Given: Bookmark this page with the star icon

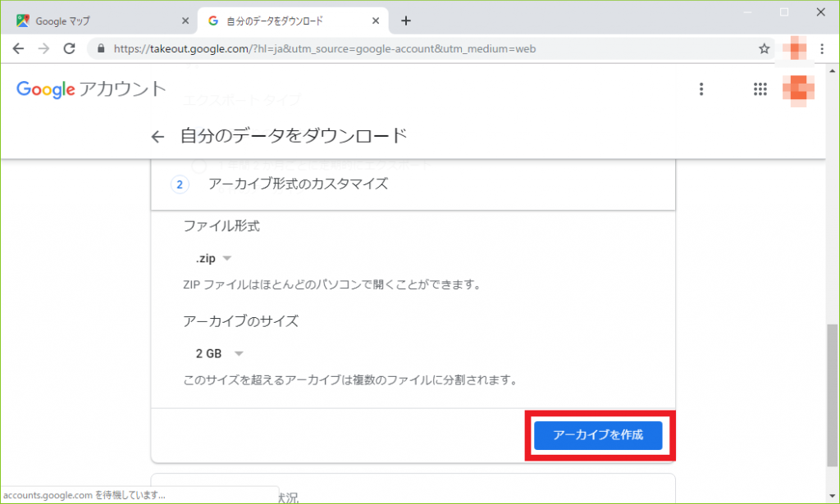Looking at the screenshot, I should point(764,49).
